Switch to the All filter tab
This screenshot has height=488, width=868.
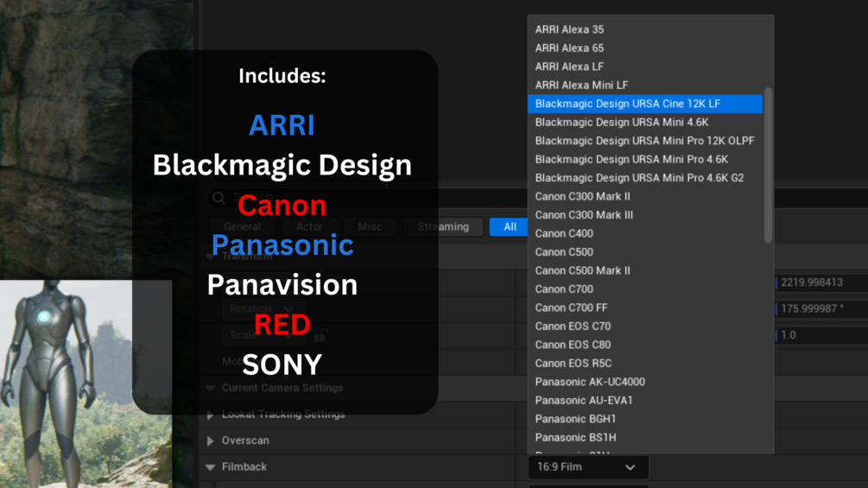[x=510, y=227]
